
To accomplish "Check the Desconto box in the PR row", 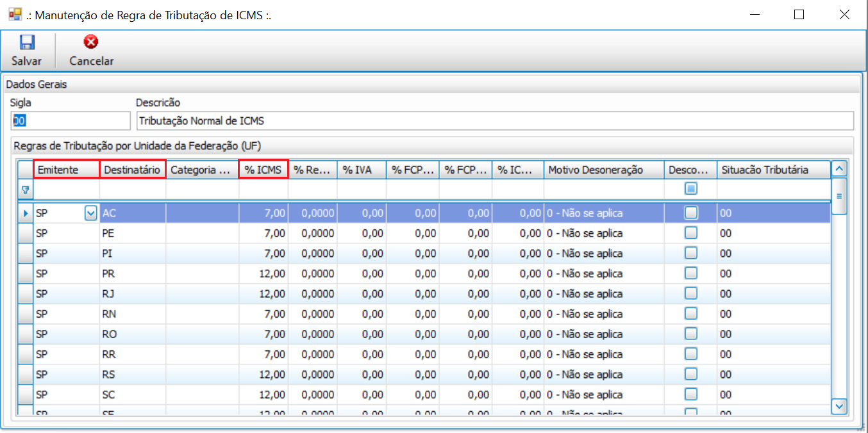I will [691, 274].
